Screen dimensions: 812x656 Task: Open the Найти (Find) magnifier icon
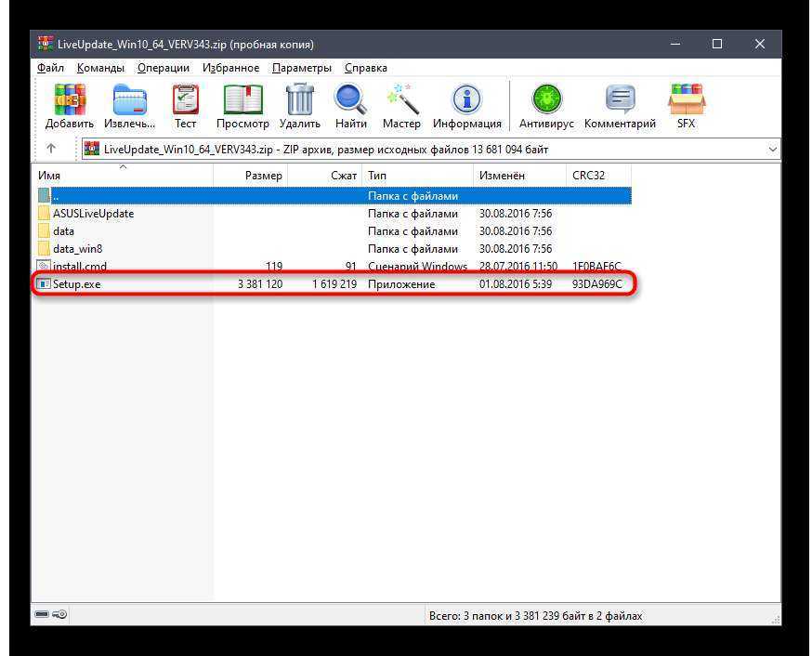(x=350, y=100)
